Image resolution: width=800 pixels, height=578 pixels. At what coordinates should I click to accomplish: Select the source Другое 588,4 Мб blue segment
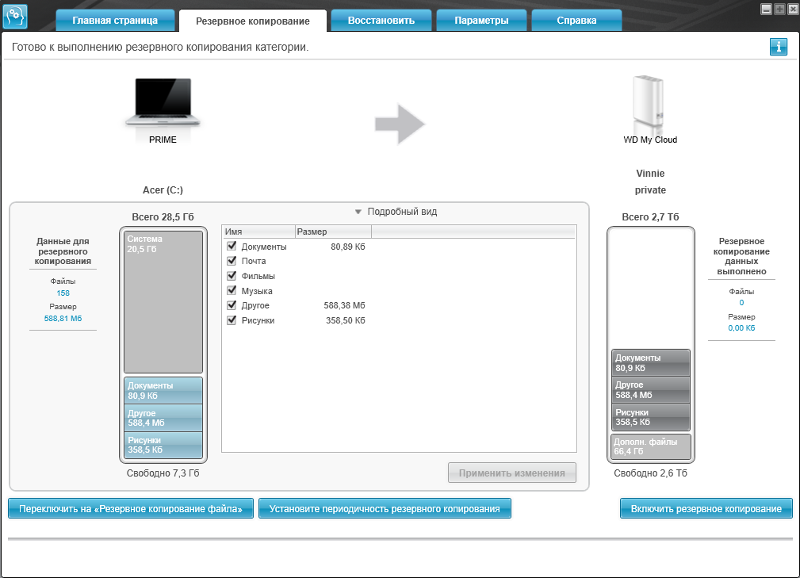[163, 418]
